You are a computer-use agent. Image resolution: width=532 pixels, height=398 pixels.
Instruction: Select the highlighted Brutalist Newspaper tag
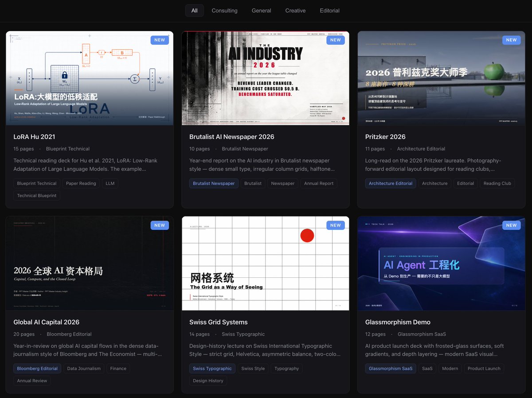pos(214,183)
